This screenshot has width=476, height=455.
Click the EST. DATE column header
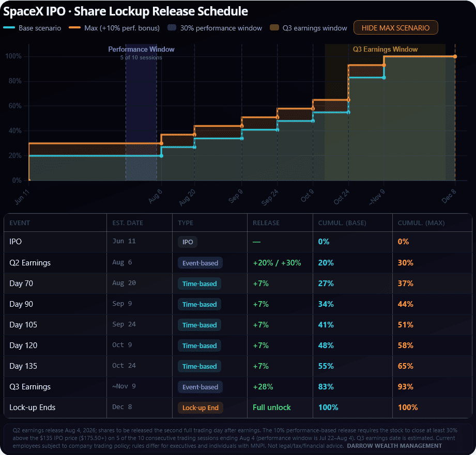coord(128,223)
